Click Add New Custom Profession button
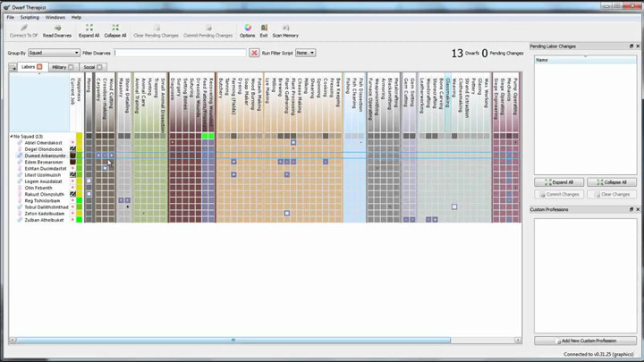The image size is (644, 362). point(586,341)
